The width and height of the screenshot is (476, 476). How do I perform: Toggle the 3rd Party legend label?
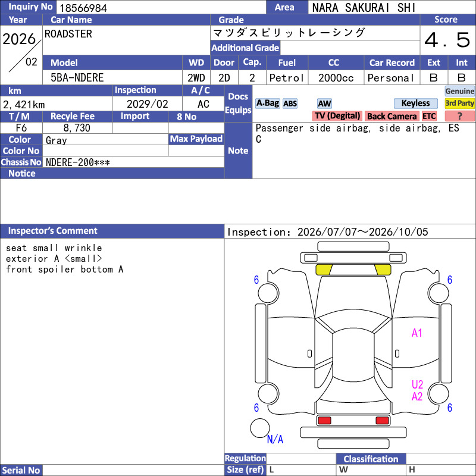click(x=459, y=104)
